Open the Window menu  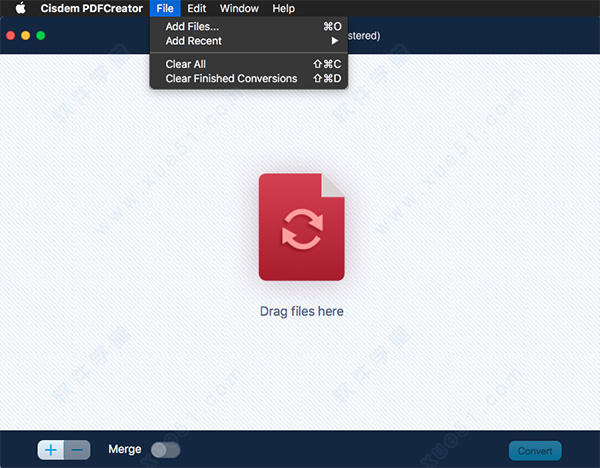(239, 8)
